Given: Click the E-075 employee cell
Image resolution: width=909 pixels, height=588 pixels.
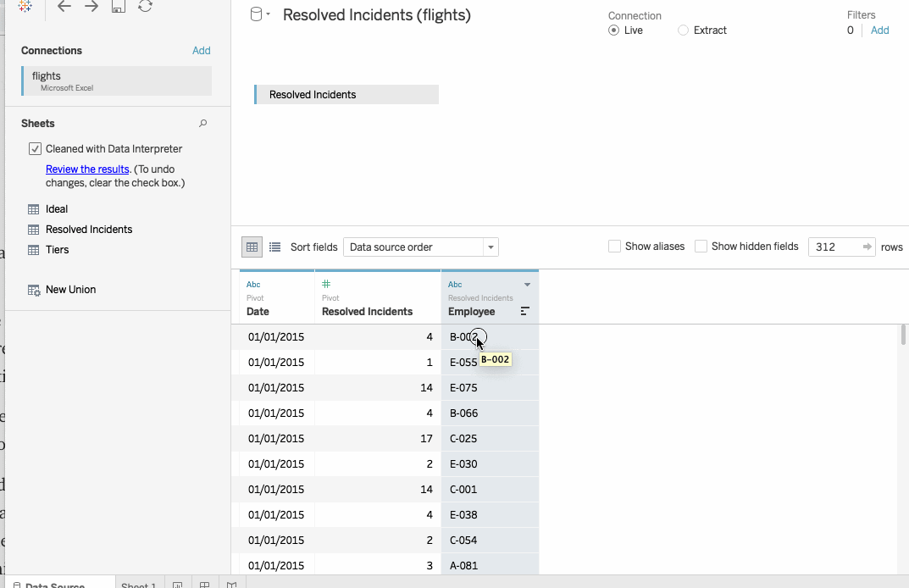Looking at the screenshot, I should [490, 388].
